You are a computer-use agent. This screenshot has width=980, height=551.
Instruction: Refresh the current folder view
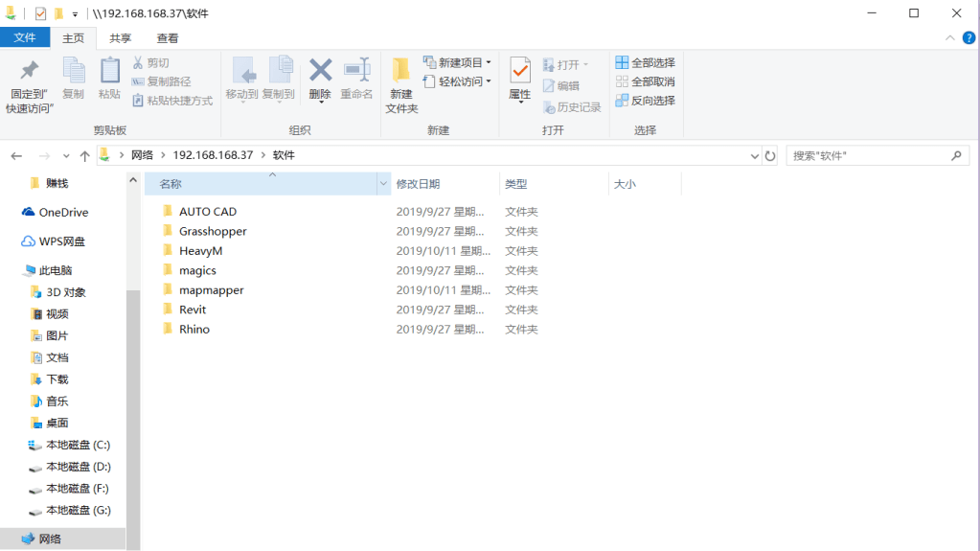770,155
